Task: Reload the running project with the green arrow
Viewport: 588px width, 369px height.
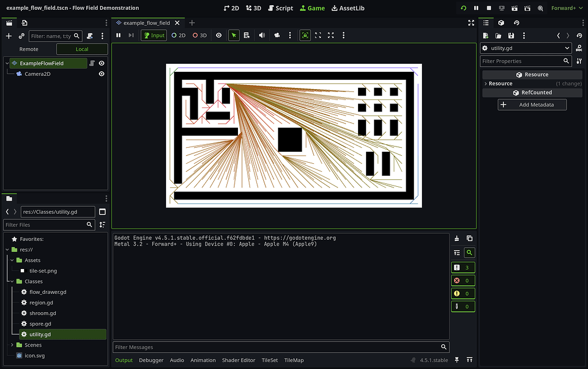Action: click(463, 8)
